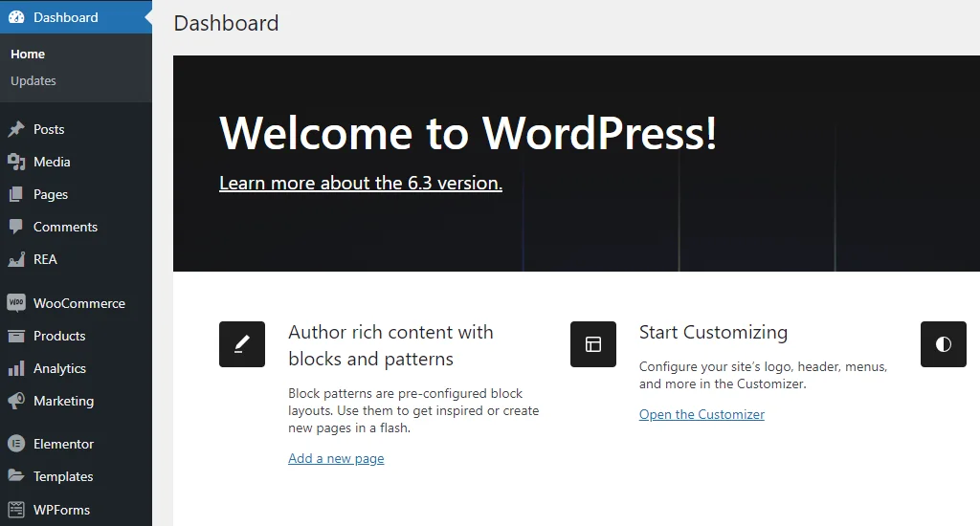Click the Comments speech bubble icon
Viewport: 980px width, 526px height.
click(16, 227)
